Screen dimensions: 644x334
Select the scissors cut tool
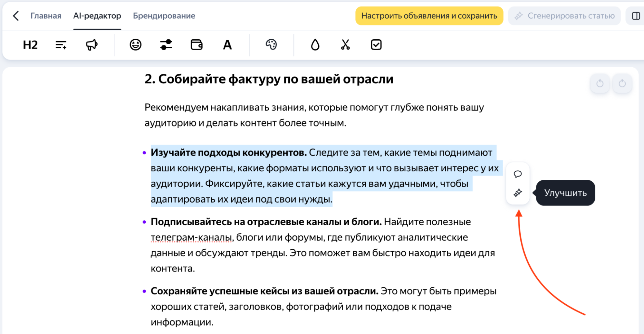345,45
